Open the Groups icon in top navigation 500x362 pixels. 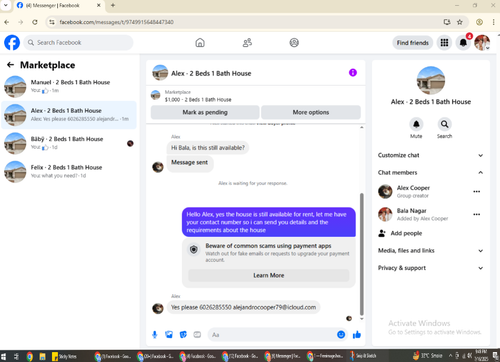pyautogui.click(x=294, y=43)
